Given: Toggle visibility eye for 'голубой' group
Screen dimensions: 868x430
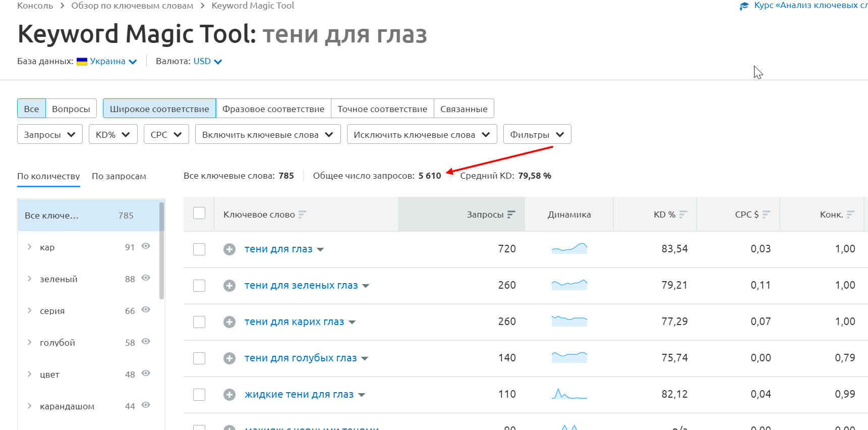Looking at the screenshot, I should 146,342.
